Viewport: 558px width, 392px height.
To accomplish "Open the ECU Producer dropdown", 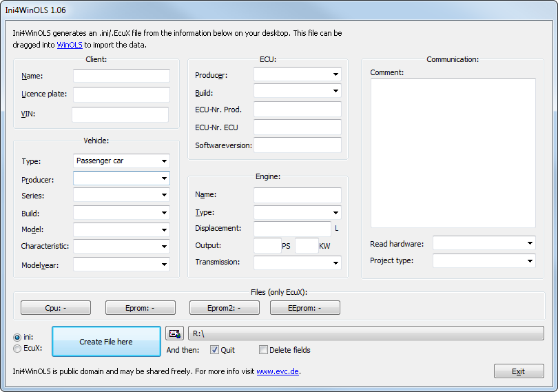I will point(298,74).
